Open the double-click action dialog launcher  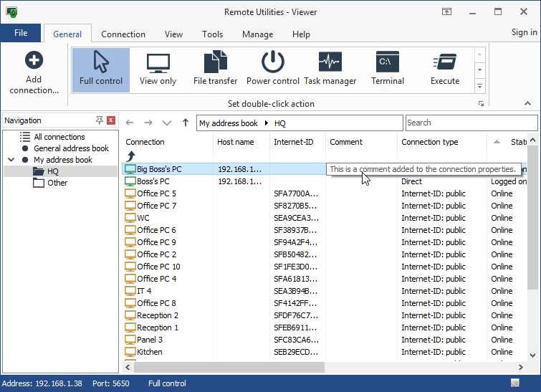pos(481,103)
